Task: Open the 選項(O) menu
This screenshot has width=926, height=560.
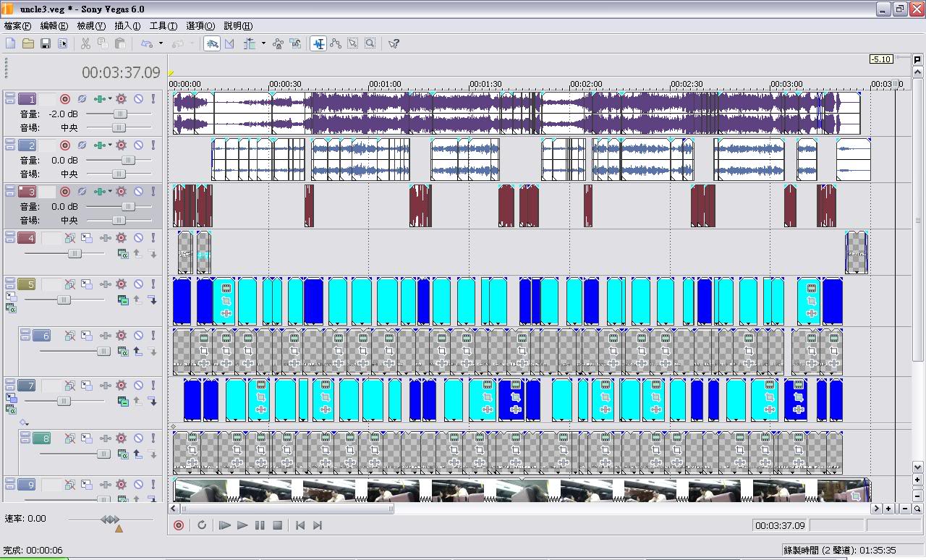Action: point(200,26)
